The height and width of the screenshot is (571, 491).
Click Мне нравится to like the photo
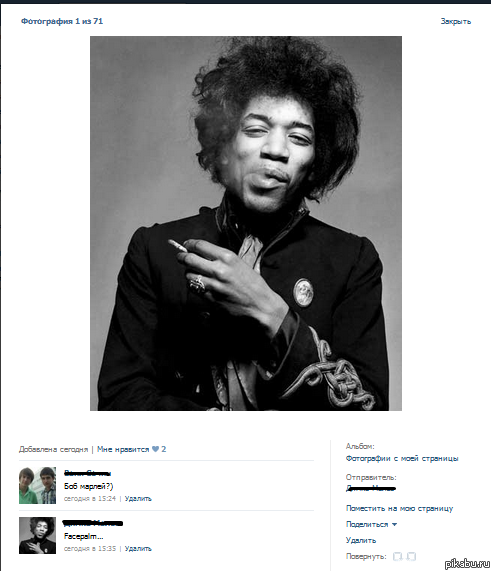click(123, 449)
